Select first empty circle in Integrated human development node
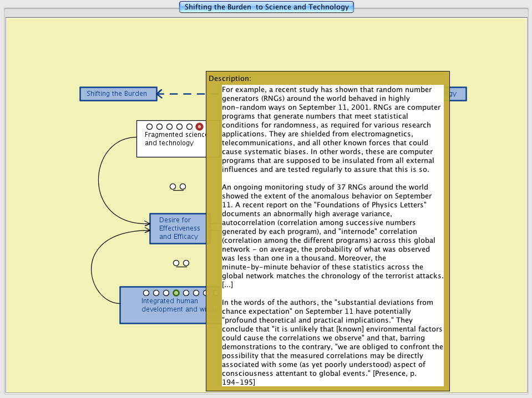 click(146, 293)
